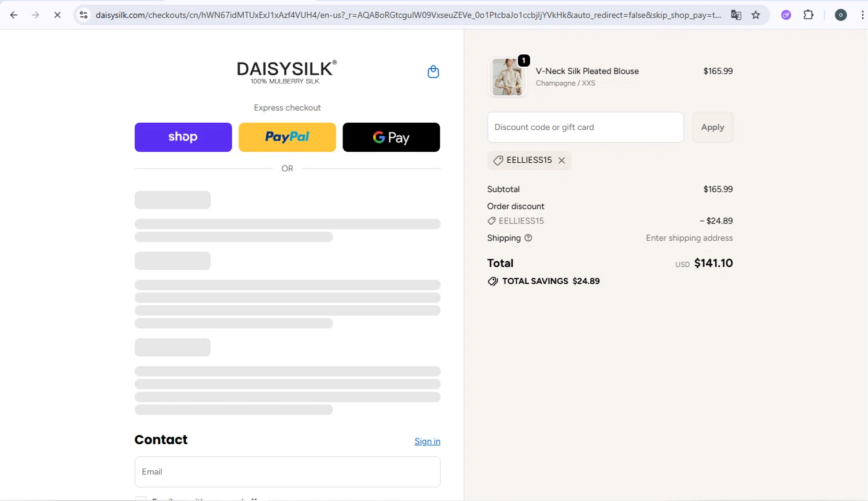The image size is (868, 501).
Task: Click the EELLIESS15 code under Order discount
Action: tap(521, 221)
